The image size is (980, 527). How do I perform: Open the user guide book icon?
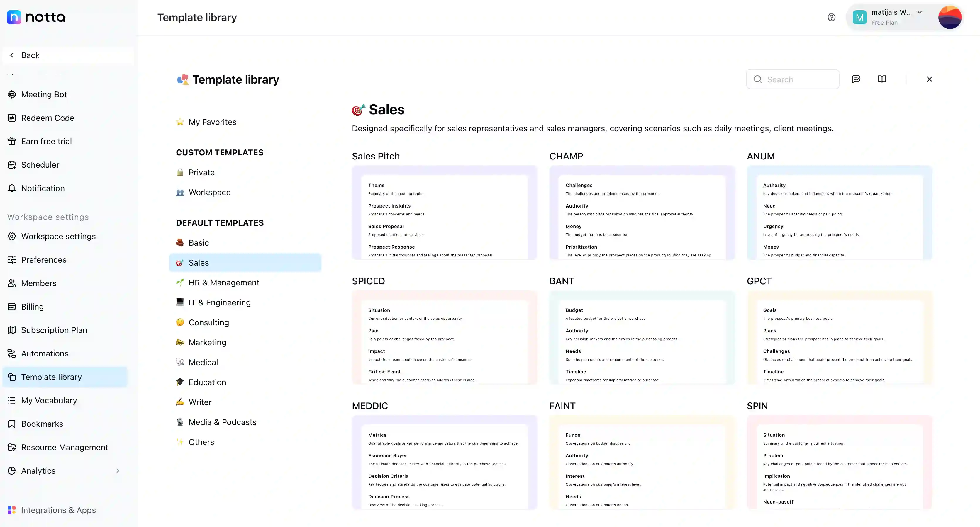[882, 79]
